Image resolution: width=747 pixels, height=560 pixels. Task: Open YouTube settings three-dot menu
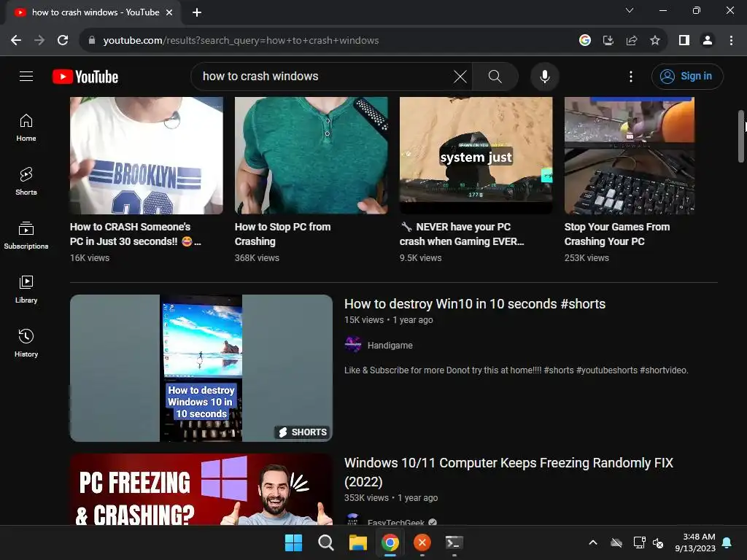[631, 76]
